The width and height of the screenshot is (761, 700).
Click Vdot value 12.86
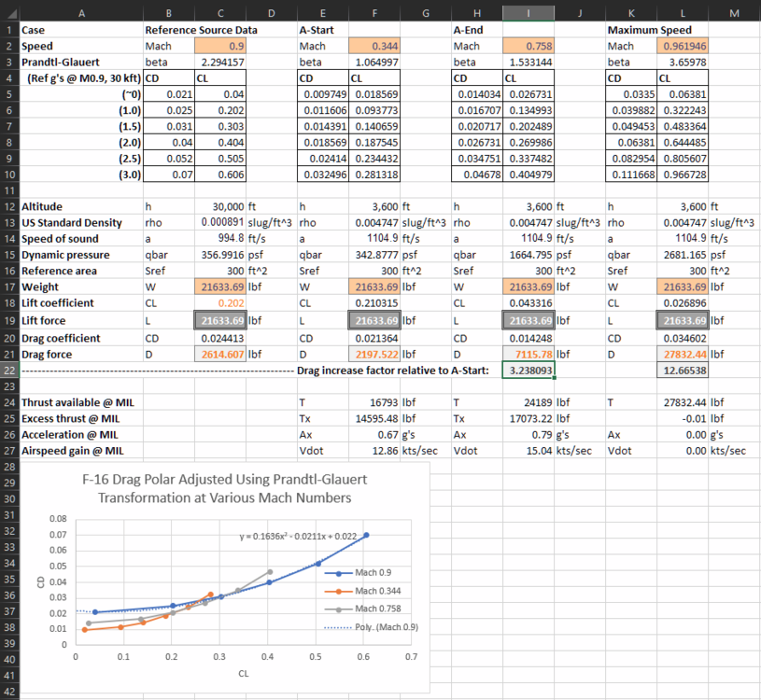point(374,451)
